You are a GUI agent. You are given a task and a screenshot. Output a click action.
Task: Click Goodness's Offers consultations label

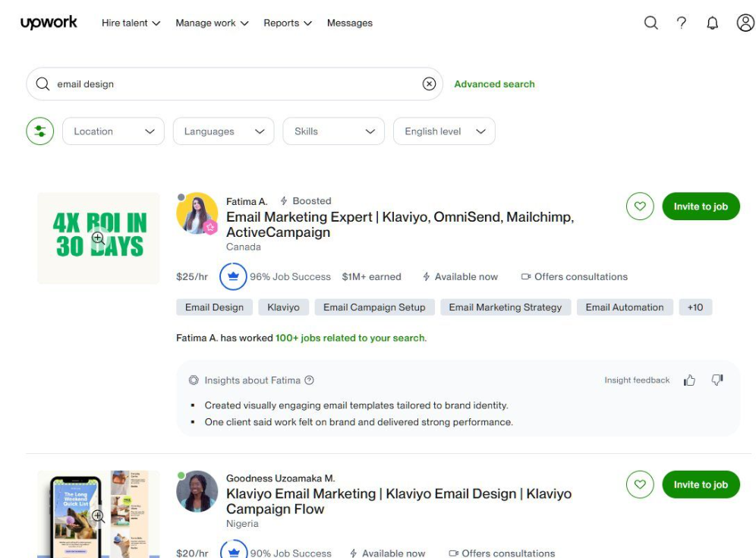[502, 553]
